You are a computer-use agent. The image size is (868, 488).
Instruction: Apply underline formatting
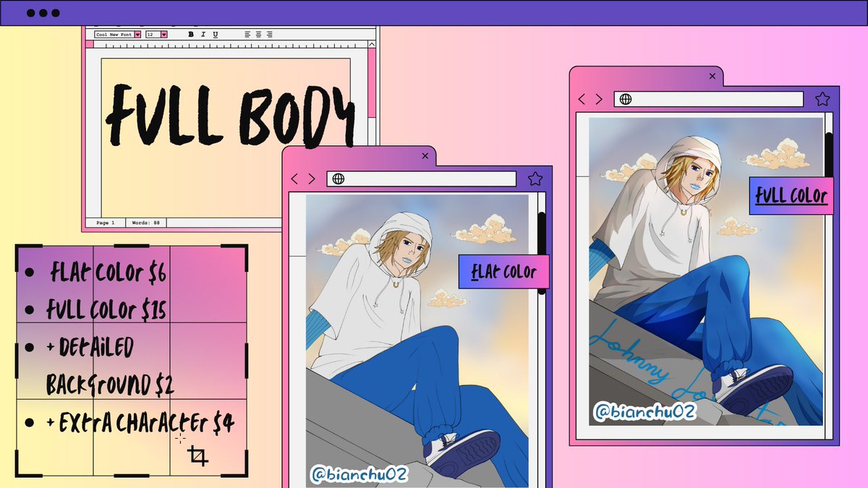point(216,34)
